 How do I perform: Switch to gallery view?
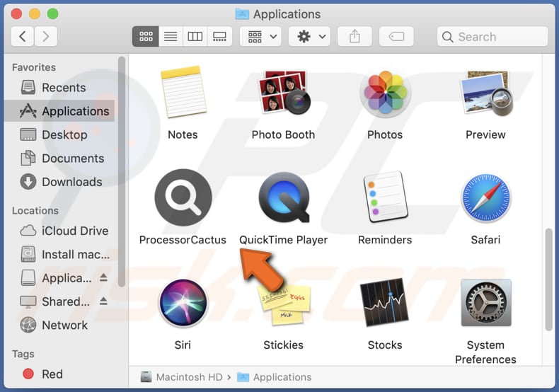(219, 36)
